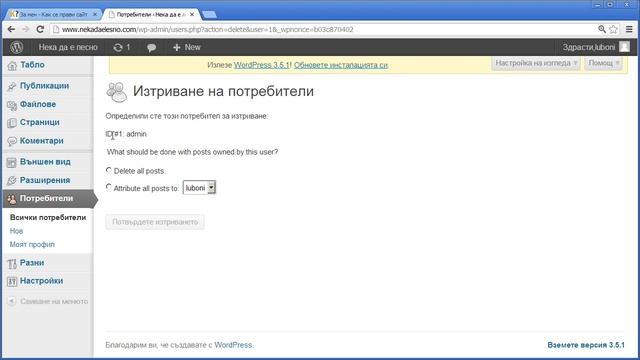Go back with browser back arrow

click(x=11, y=29)
